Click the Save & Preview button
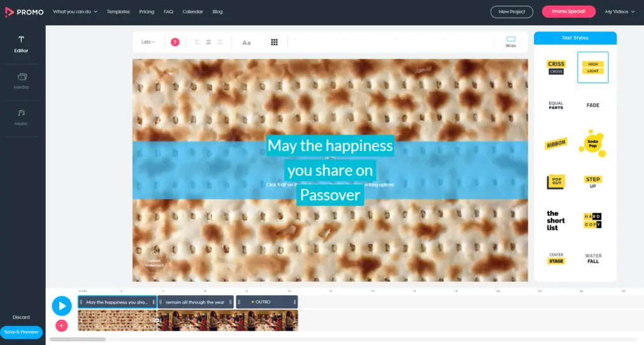This screenshot has height=345, width=644. pyautogui.click(x=22, y=332)
